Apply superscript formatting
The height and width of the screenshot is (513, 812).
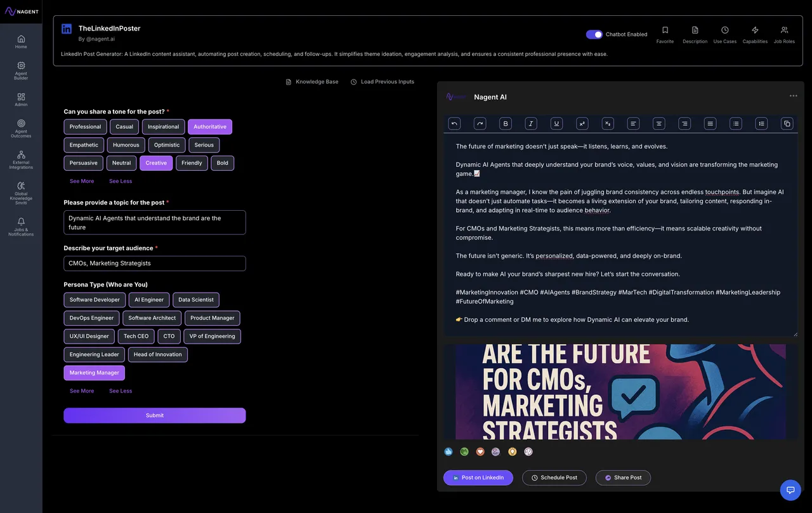pos(582,124)
